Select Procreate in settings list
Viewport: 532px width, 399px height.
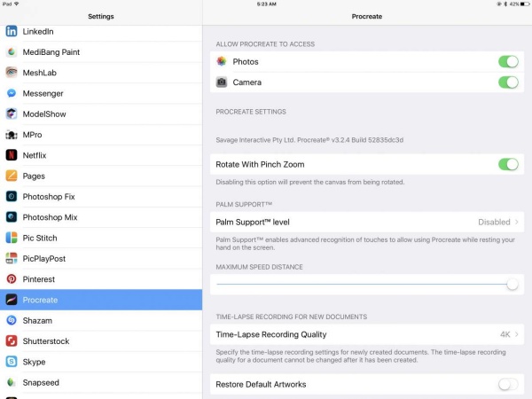[101, 300]
